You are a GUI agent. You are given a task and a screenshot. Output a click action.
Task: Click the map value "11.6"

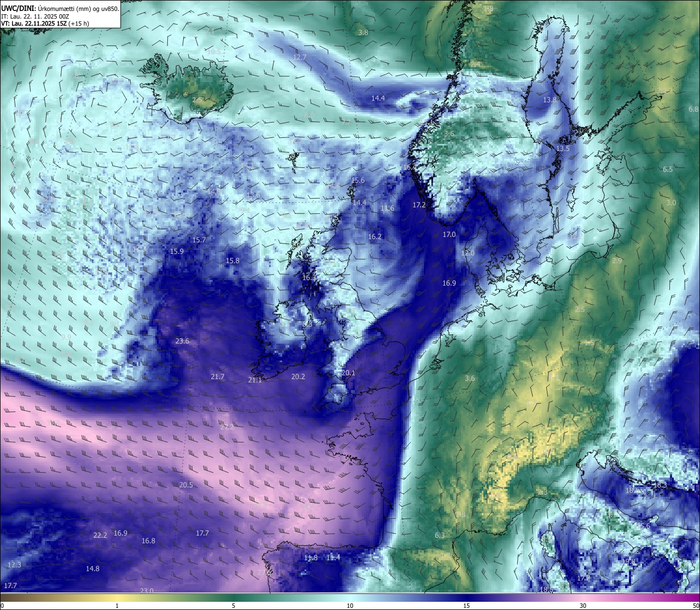pos(387,208)
